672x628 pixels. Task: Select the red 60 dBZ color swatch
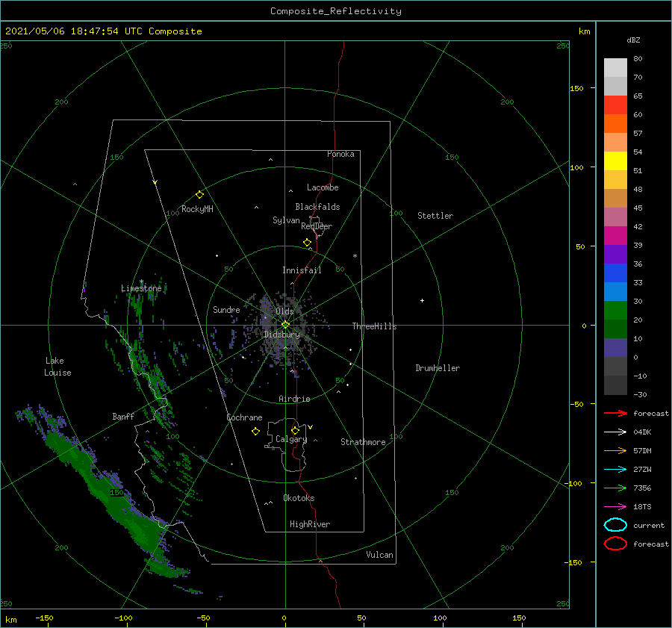[615, 105]
